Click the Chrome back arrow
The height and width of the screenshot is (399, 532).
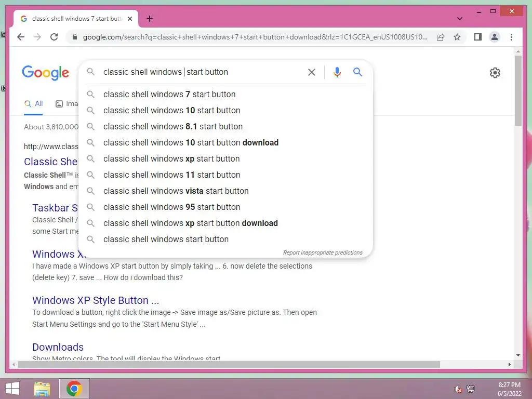tap(21, 37)
